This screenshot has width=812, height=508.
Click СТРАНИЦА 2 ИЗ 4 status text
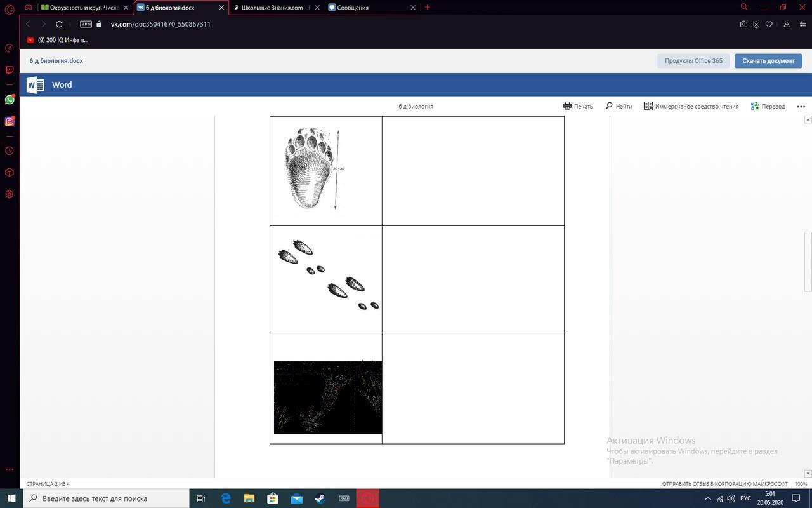pyautogui.click(x=48, y=484)
